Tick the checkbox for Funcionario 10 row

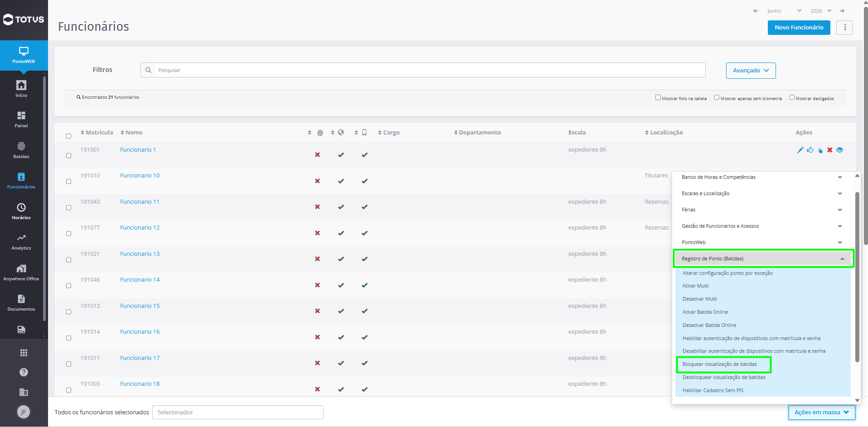pos(69,182)
